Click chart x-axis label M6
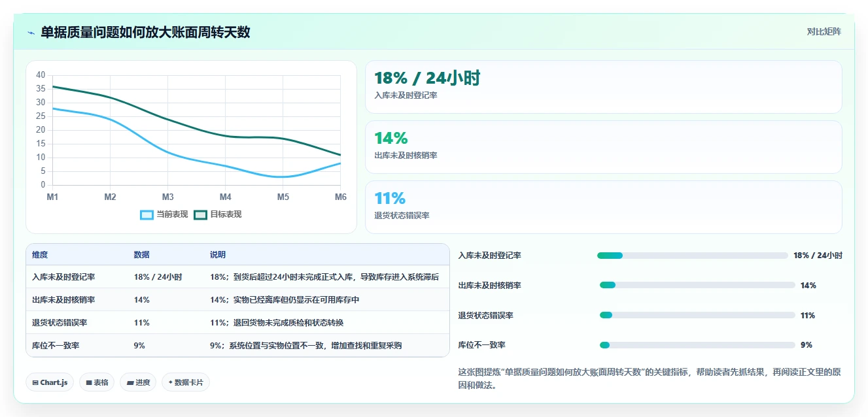 (x=341, y=197)
